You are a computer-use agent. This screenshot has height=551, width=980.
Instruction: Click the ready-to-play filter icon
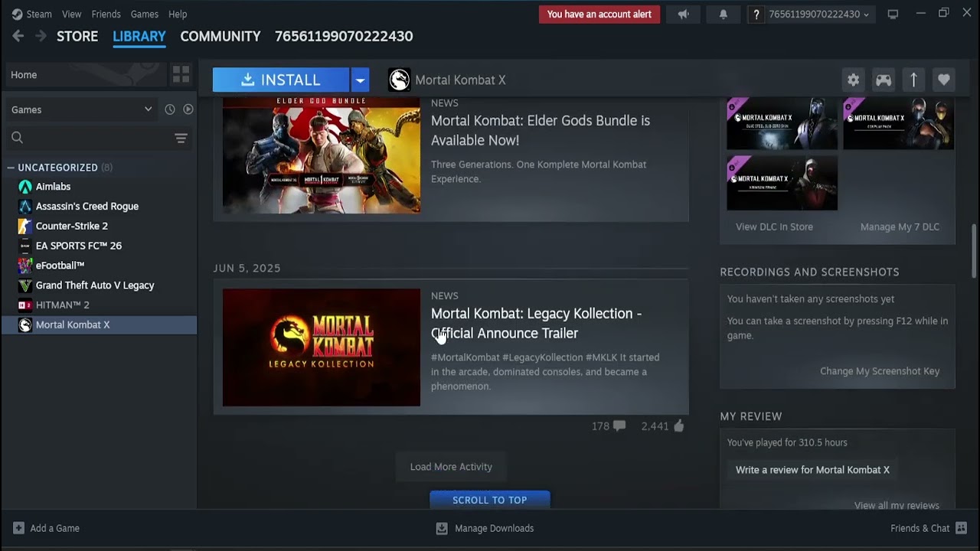(188, 109)
